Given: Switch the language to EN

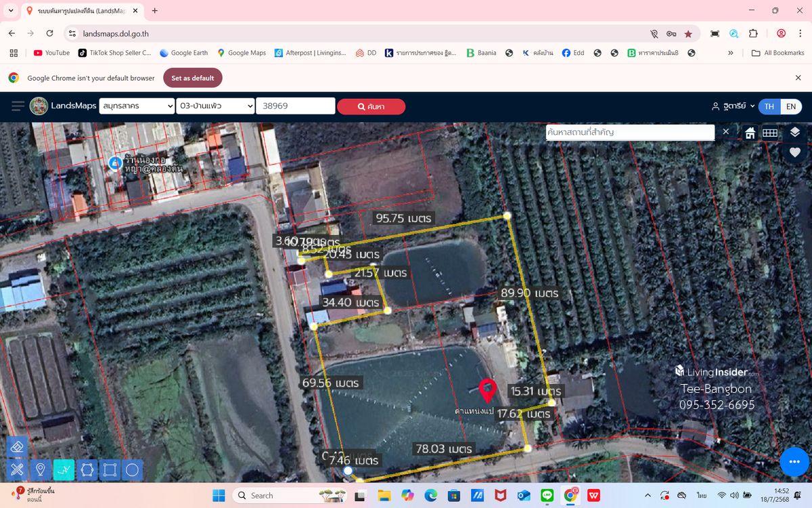Looking at the screenshot, I should (791, 106).
